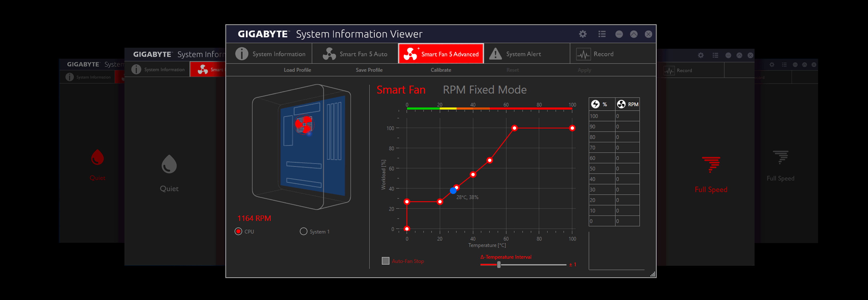Click the list menu icon in title bar
The image size is (868, 300).
click(x=602, y=34)
